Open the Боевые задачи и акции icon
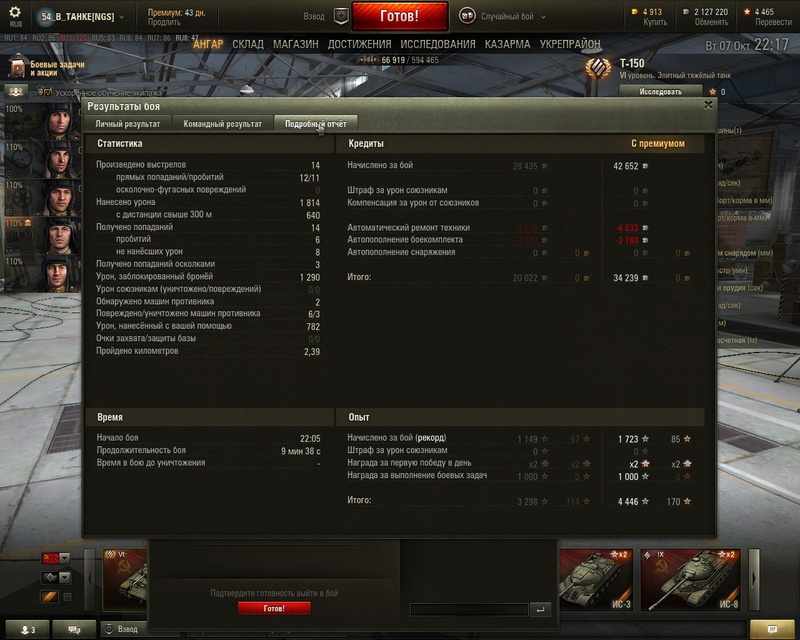The image size is (800, 640). [18, 66]
